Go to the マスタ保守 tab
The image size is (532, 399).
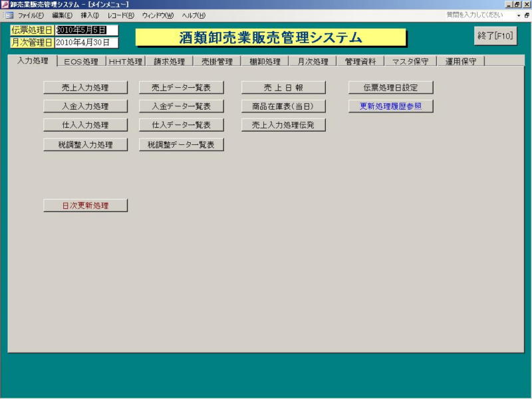pos(411,62)
